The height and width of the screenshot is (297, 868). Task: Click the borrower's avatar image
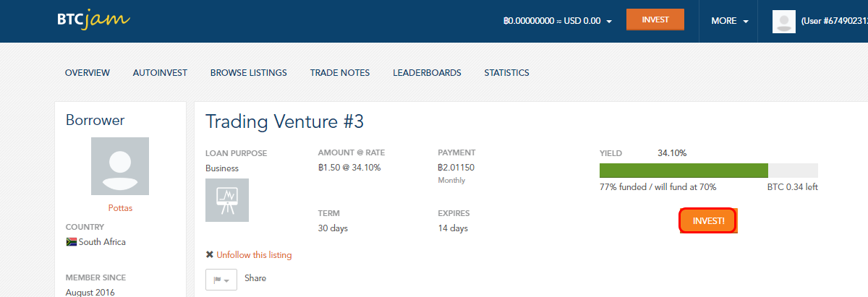[x=120, y=166]
